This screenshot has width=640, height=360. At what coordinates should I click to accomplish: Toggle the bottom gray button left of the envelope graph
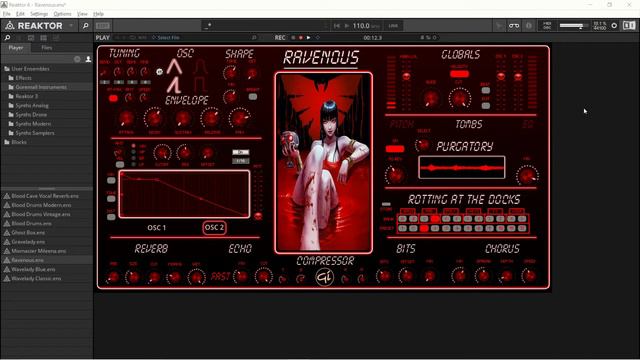pyautogui.click(x=111, y=217)
